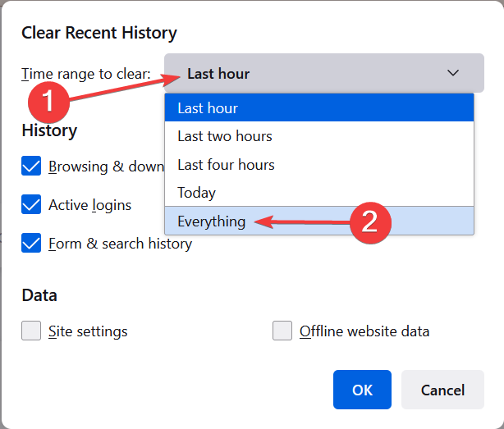This screenshot has width=504, height=429.
Task: Click the chevron arrow of the time range dropdown
Action: 453,74
